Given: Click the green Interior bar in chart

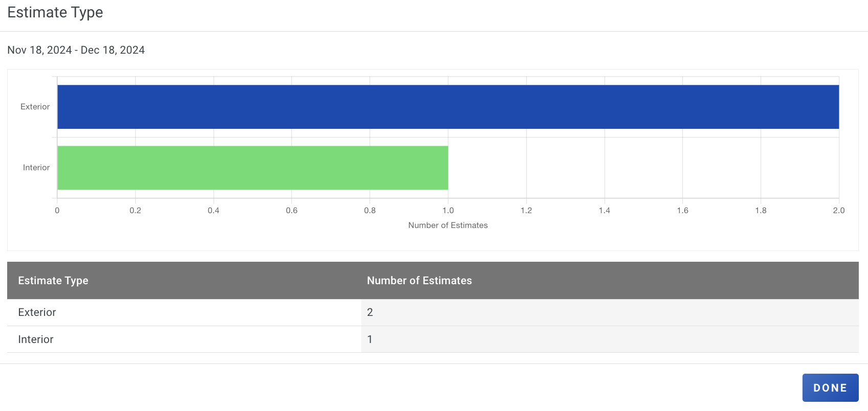Looking at the screenshot, I should tap(253, 168).
